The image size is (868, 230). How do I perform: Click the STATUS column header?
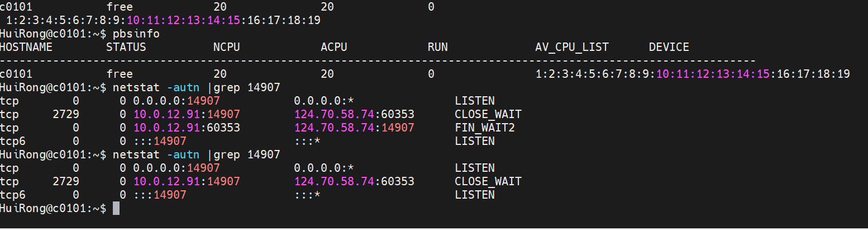(x=126, y=47)
